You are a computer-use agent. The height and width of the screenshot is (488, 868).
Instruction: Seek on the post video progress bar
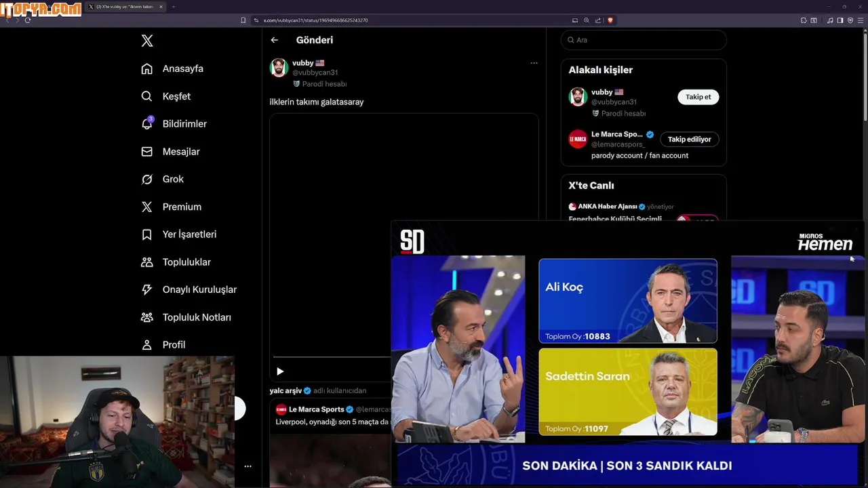point(332,357)
